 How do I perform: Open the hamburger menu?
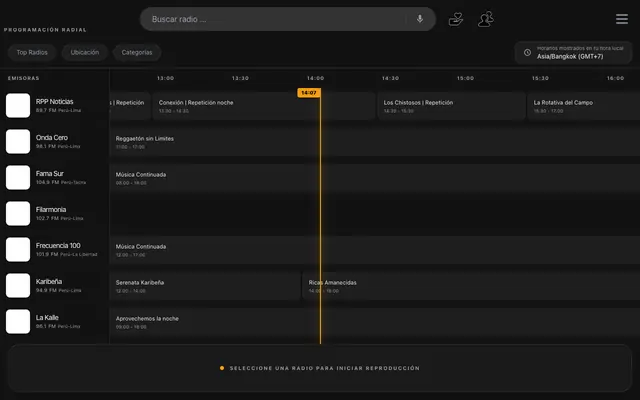(622, 19)
